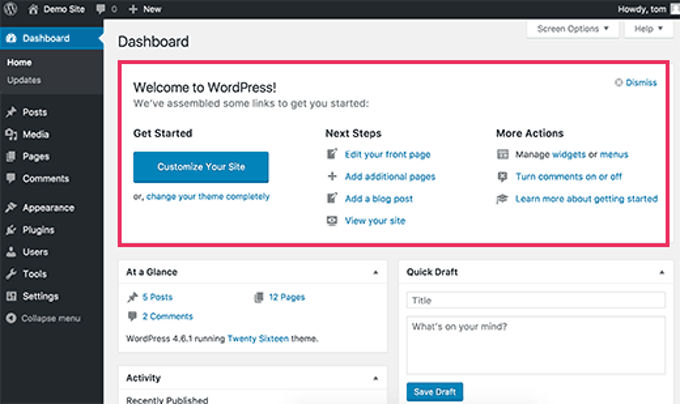Click the comment icon beside Turn comments on or off
This screenshot has height=404, width=680.
click(503, 176)
